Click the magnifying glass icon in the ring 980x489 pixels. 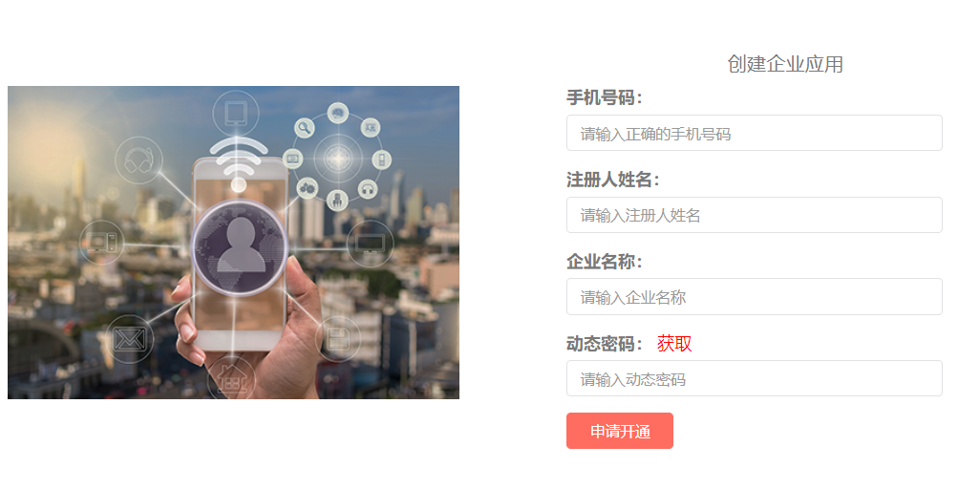point(305,128)
